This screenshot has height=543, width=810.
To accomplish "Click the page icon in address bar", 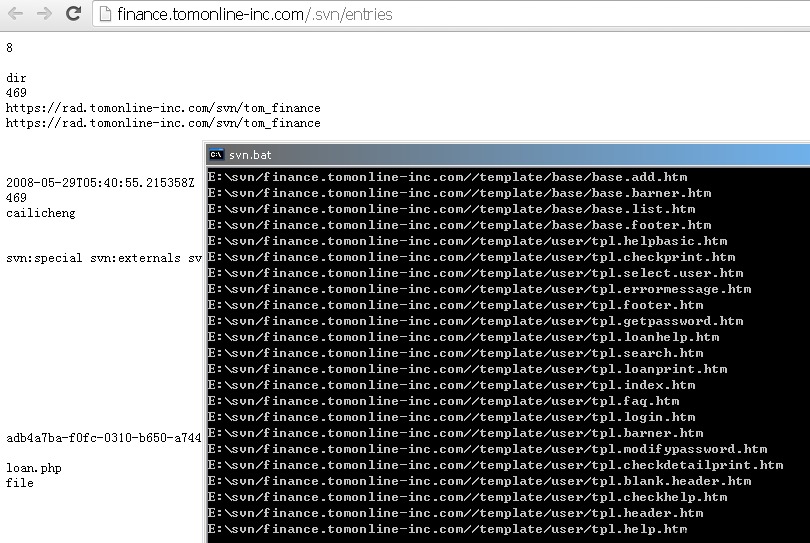I will coord(105,14).
